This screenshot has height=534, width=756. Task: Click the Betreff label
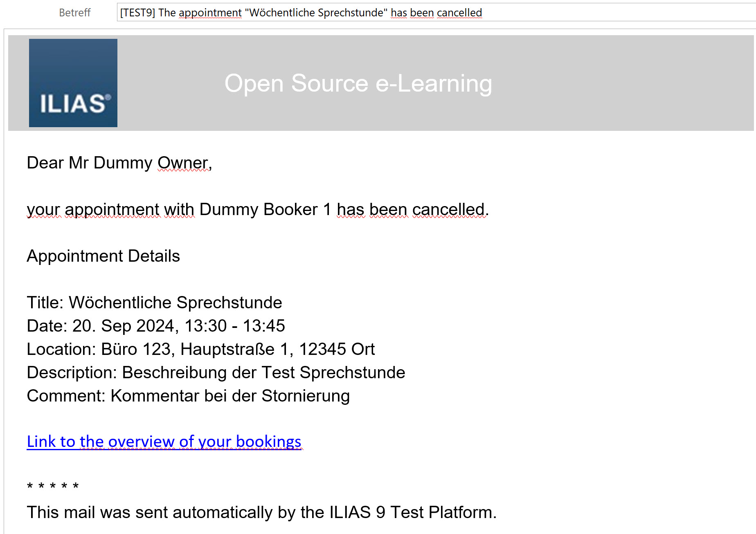(74, 13)
